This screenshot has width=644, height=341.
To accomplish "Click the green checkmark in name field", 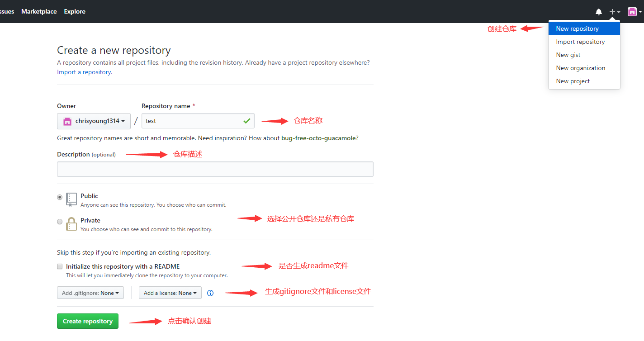I will [x=246, y=121].
